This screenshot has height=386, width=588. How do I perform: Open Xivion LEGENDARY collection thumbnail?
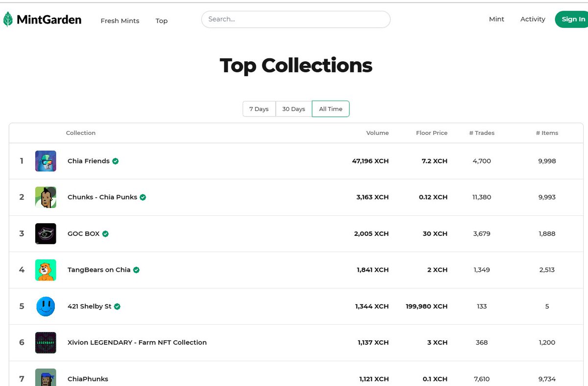point(46,342)
